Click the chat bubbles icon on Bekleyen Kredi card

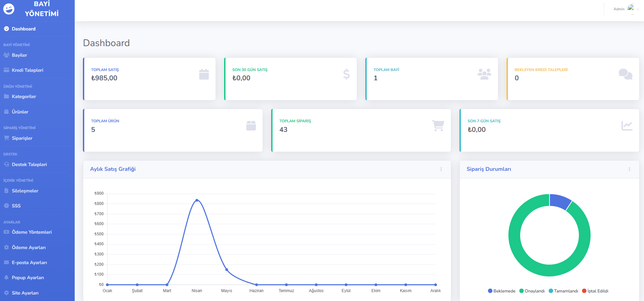[625, 74]
